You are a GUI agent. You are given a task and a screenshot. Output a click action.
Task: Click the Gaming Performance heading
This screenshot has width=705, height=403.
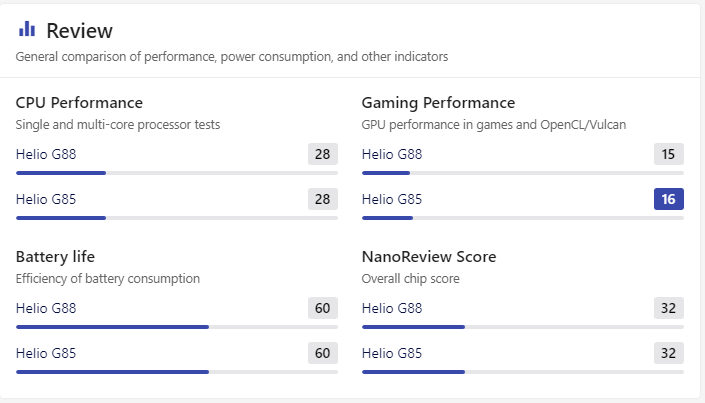pyautogui.click(x=438, y=103)
